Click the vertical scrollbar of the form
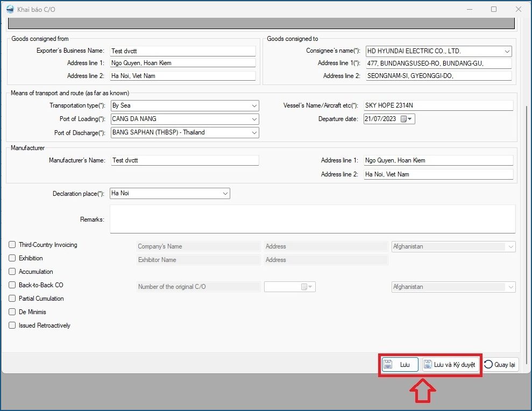This screenshot has width=532, height=411. 526,234
